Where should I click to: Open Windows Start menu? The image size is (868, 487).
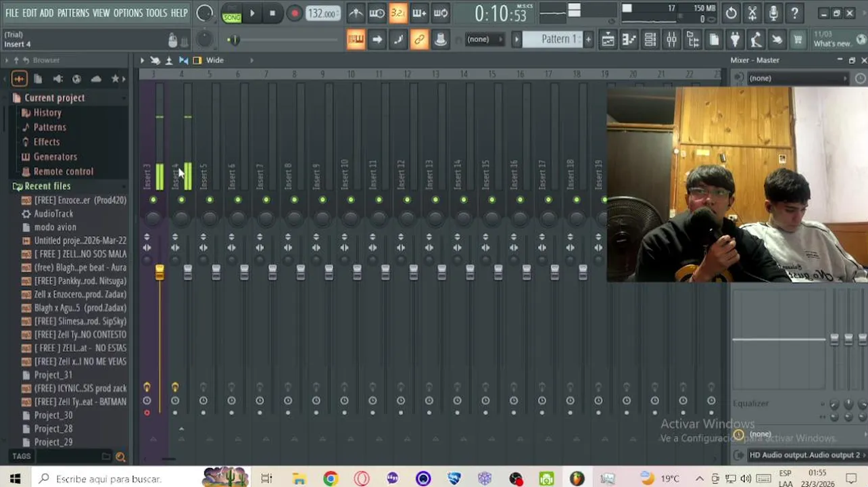tap(15, 478)
